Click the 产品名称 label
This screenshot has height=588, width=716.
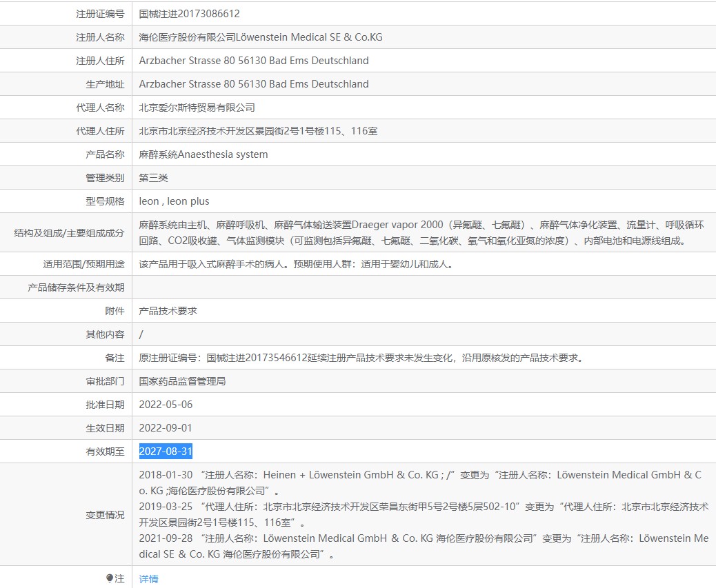(x=105, y=154)
